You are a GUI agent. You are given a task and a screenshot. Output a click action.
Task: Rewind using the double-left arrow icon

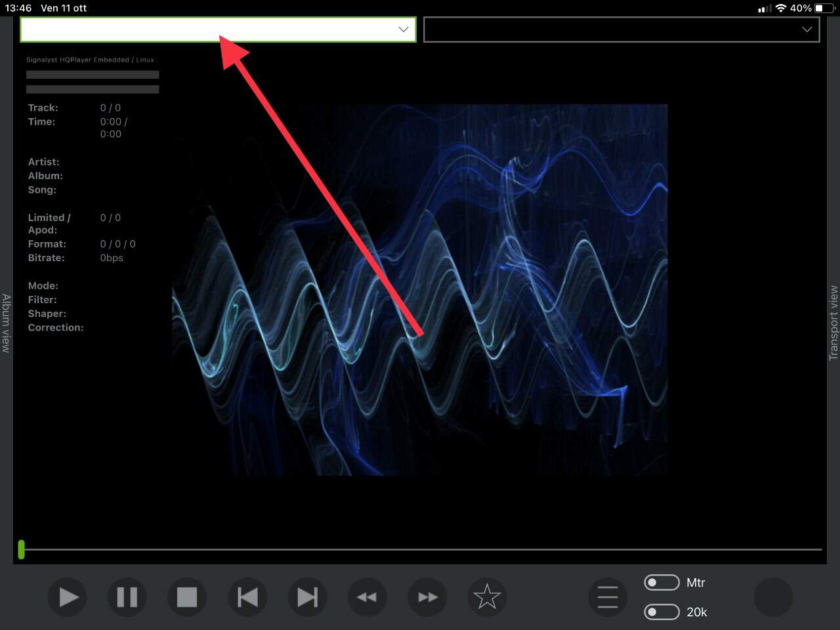click(367, 597)
